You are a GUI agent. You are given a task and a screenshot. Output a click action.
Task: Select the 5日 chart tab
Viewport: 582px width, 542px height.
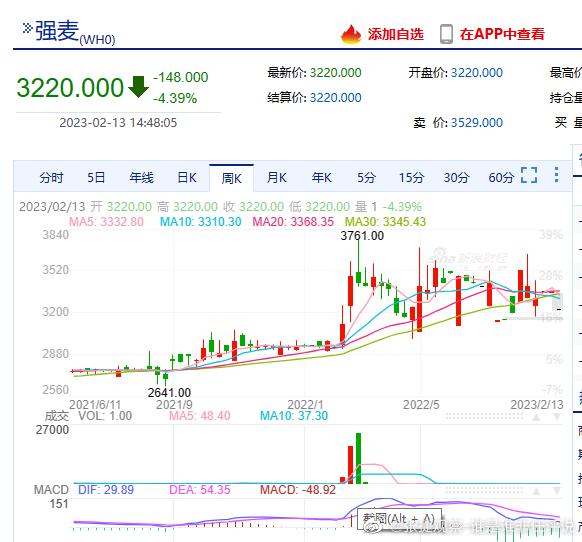pyautogui.click(x=96, y=177)
